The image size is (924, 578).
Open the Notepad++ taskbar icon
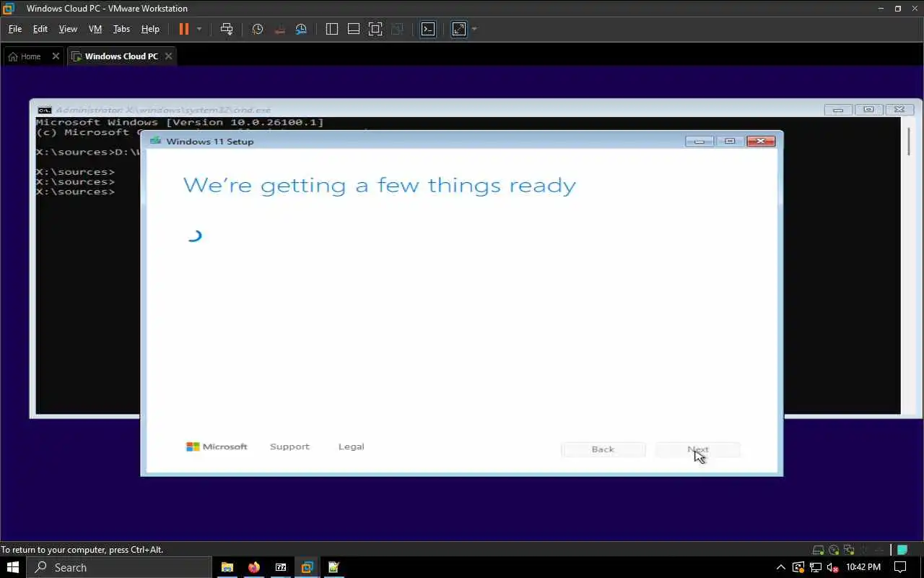(334, 567)
